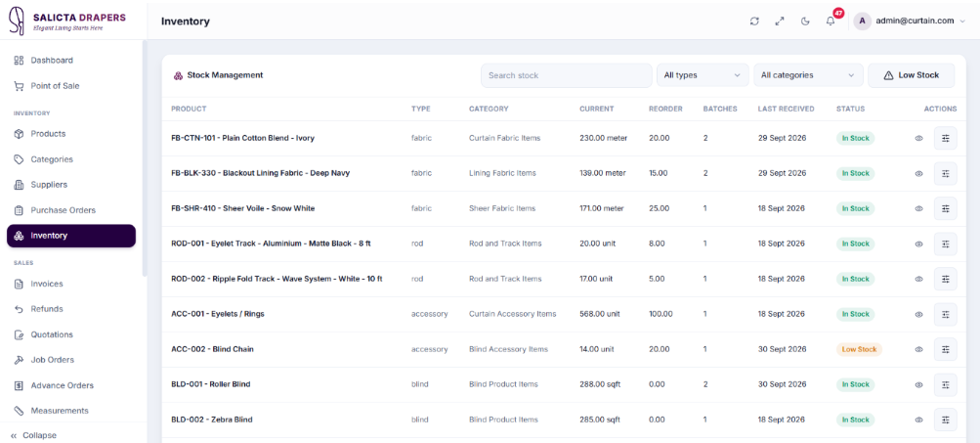Image resolution: width=980 pixels, height=443 pixels.
Task: Click the Search stock field
Action: click(567, 75)
